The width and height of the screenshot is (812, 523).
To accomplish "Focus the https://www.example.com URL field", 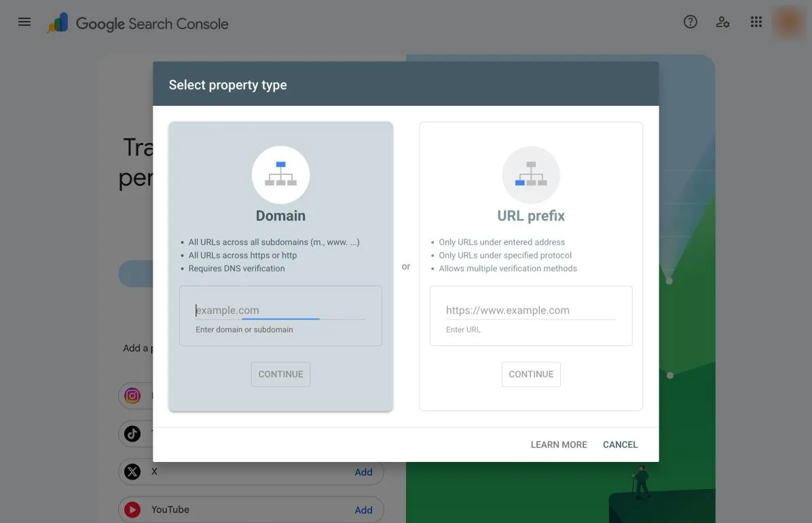I will [531, 310].
